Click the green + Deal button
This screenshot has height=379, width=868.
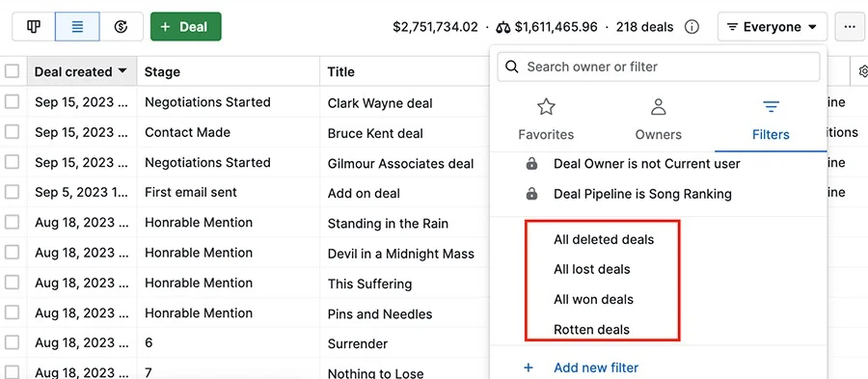pyautogui.click(x=186, y=27)
